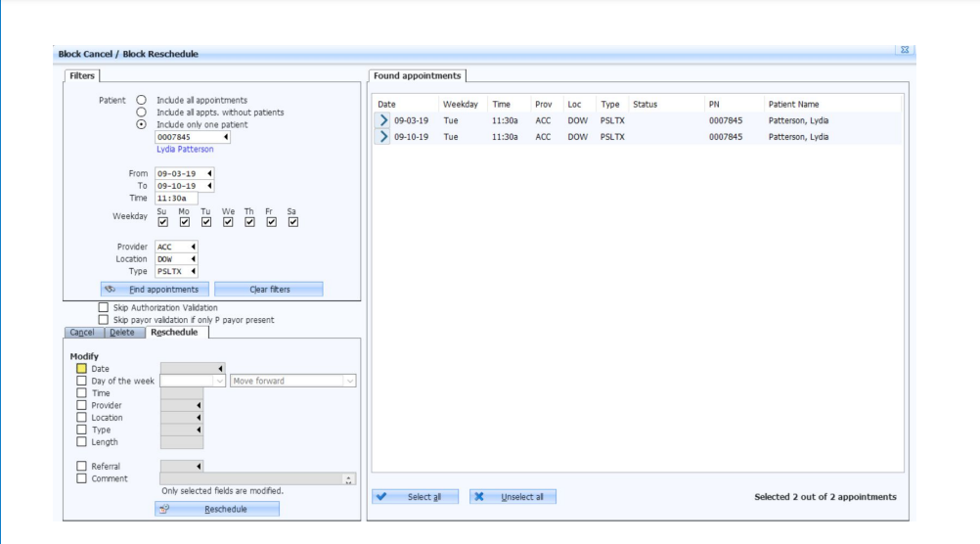Click the Find appointments button
This screenshot has height=544, width=980.
click(x=155, y=290)
